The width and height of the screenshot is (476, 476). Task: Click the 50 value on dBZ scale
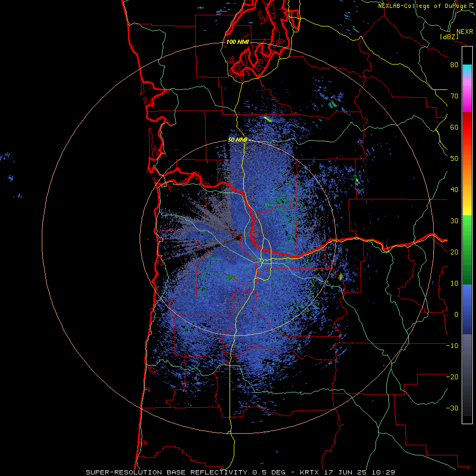(x=454, y=159)
